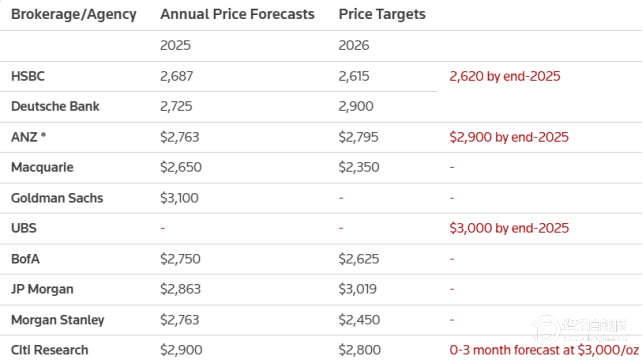Screen dimensions: 643x360
Task: Click the Price Targets column header
Action: pos(382,14)
